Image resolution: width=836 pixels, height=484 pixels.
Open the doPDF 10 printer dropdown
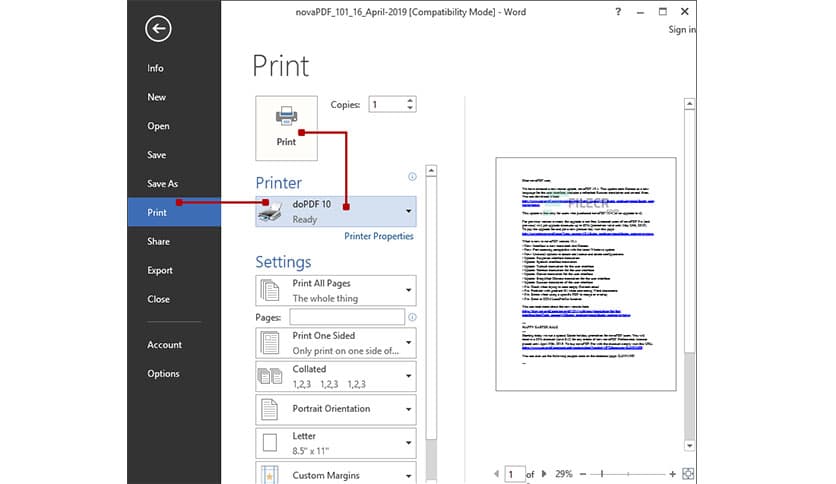pyautogui.click(x=408, y=211)
